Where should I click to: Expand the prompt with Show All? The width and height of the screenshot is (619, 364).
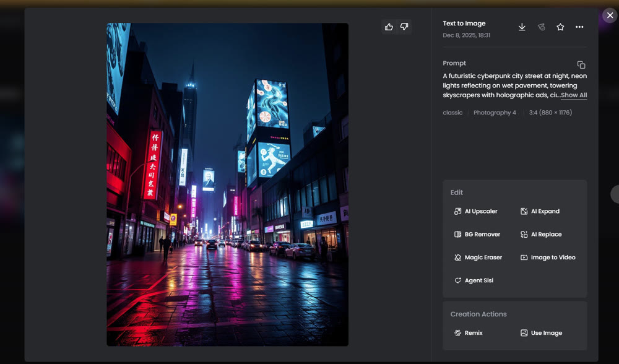click(x=574, y=95)
